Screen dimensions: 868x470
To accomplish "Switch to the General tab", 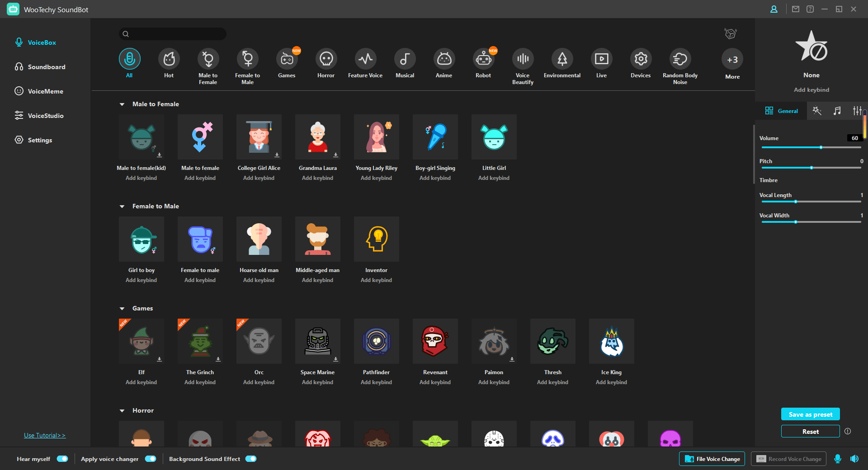I will tap(782, 111).
